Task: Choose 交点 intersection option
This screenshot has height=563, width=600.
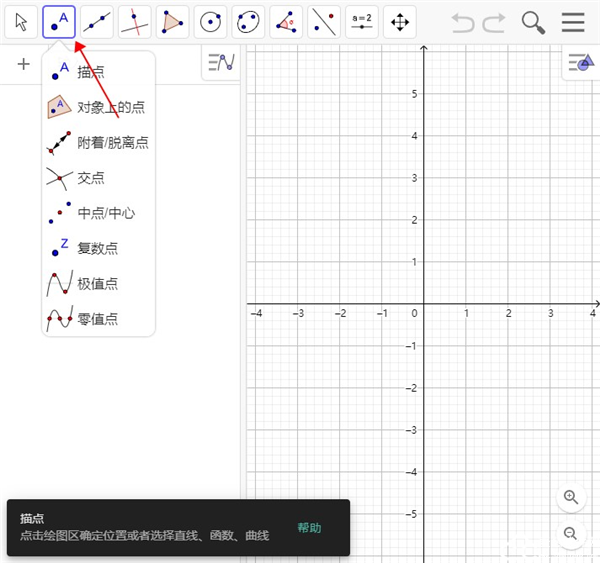Action: (90, 178)
